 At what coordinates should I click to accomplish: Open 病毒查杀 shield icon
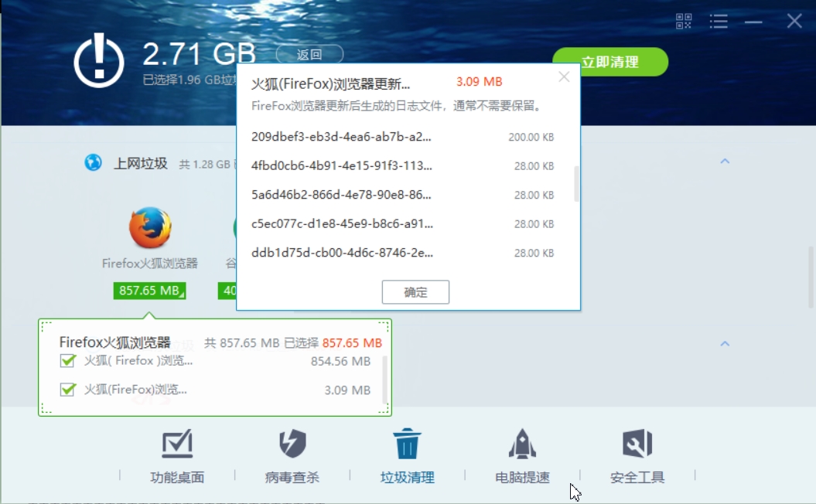(292, 444)
